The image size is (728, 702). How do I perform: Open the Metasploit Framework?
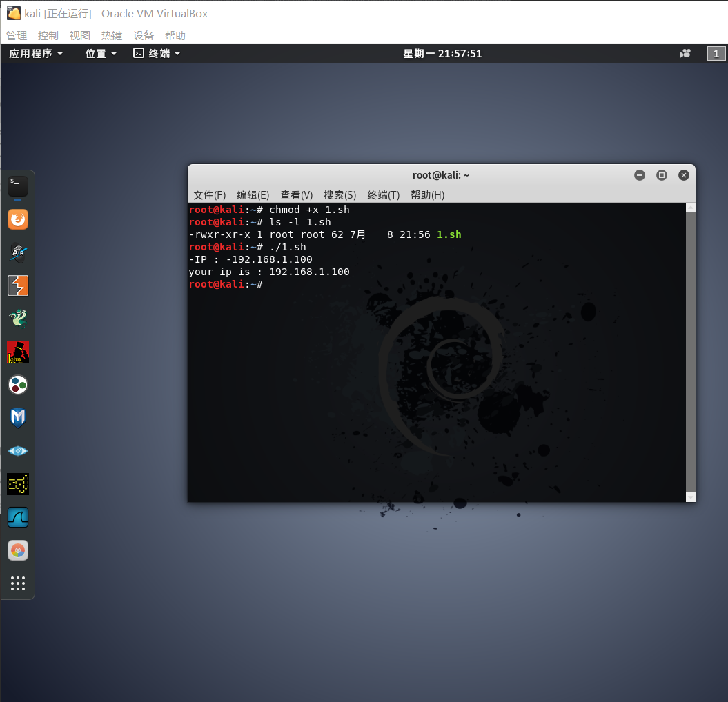(17, 418)
